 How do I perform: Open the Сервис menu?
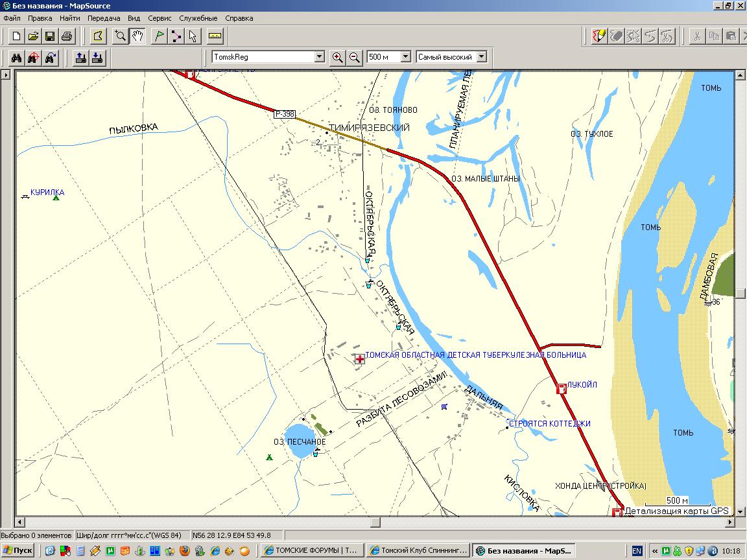click(160, 18)
